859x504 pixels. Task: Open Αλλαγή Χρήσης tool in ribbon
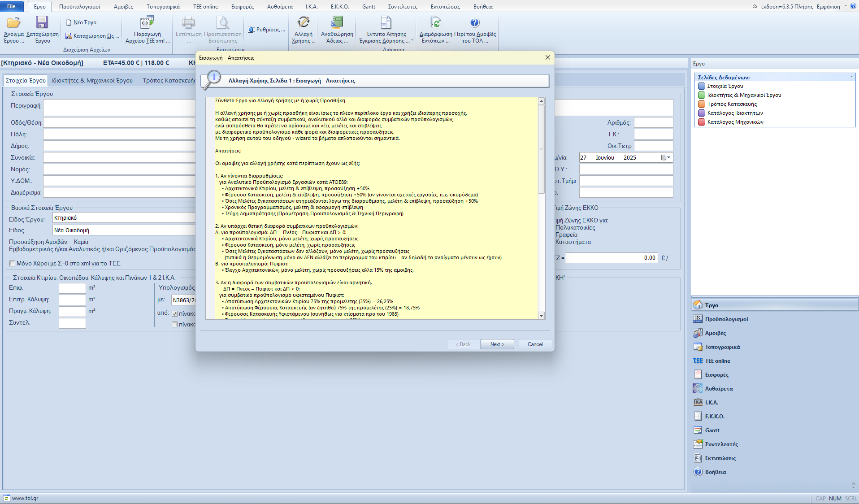[x=304, y=23]
